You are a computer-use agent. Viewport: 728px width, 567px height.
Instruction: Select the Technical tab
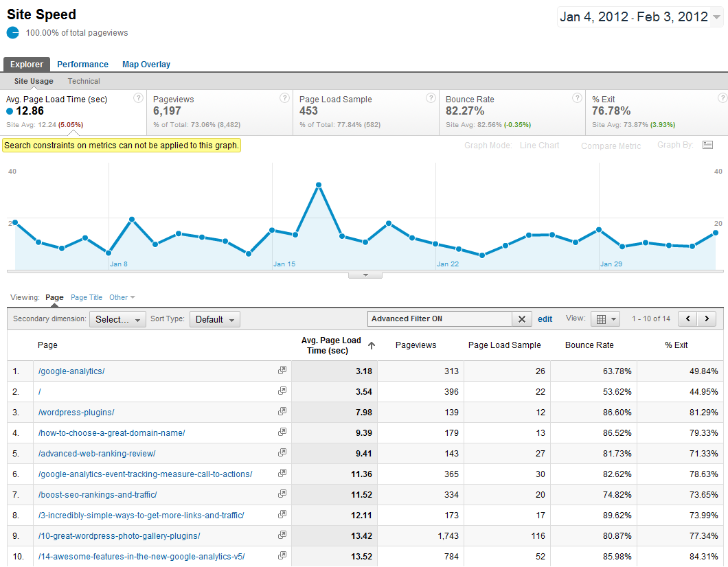[x=83, y=80]
